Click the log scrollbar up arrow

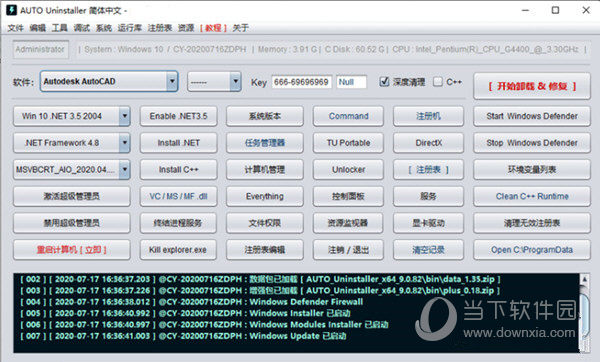pos(584,279)
